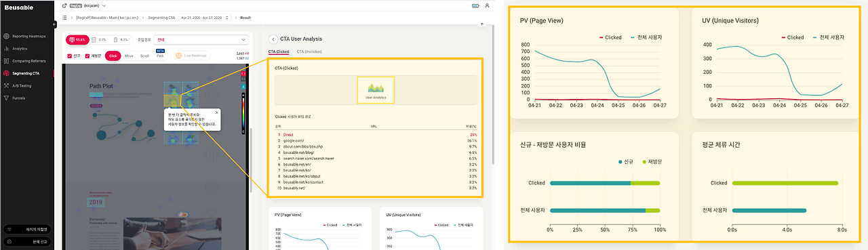Toggle 신규 legend in 신규-재방문 chart
868x250 pixels.
[x=627, y=162]
